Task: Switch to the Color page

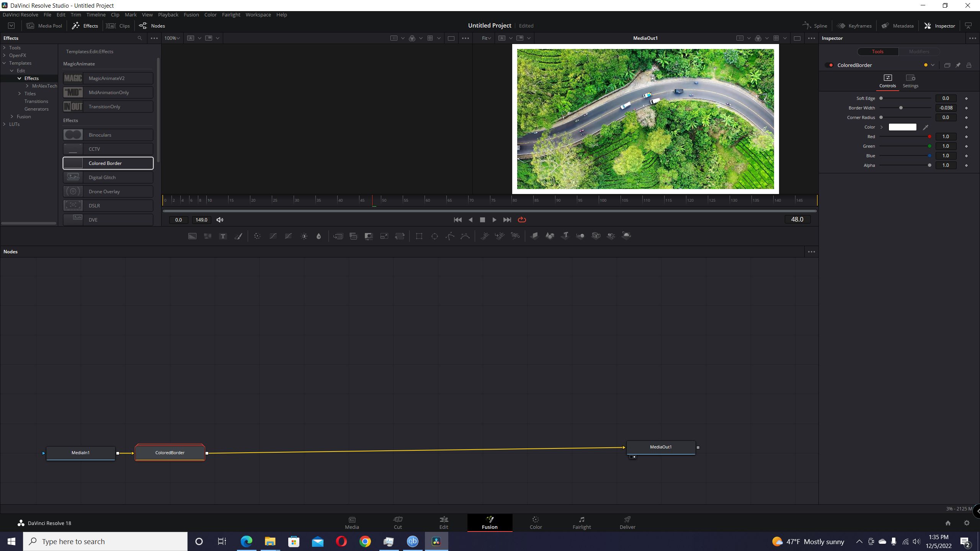Action: point(536,523)
